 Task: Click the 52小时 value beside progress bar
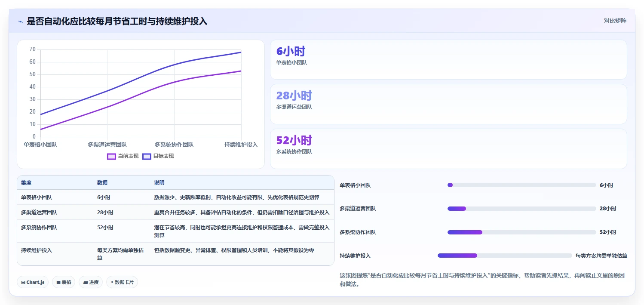(x=608, y=232)
